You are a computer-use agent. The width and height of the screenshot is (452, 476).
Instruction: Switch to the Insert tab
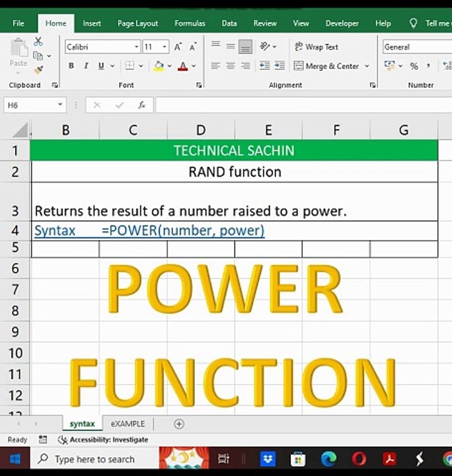(x=92, y=23)
